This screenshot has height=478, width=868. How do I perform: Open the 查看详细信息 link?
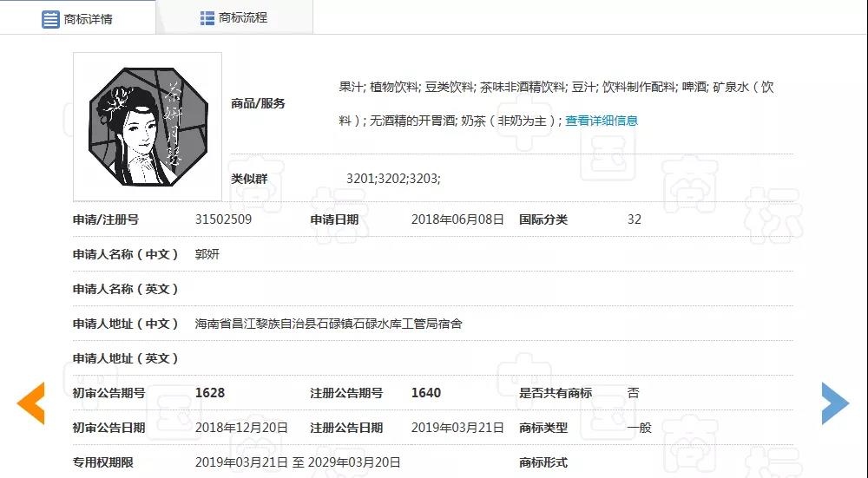[x=602, y=121]
